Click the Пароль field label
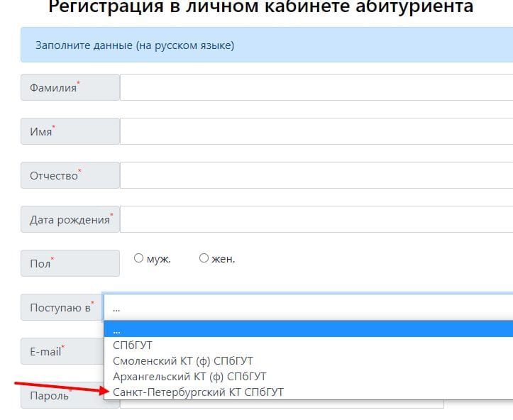Screen dimensions: 513x420 [50, 395]
